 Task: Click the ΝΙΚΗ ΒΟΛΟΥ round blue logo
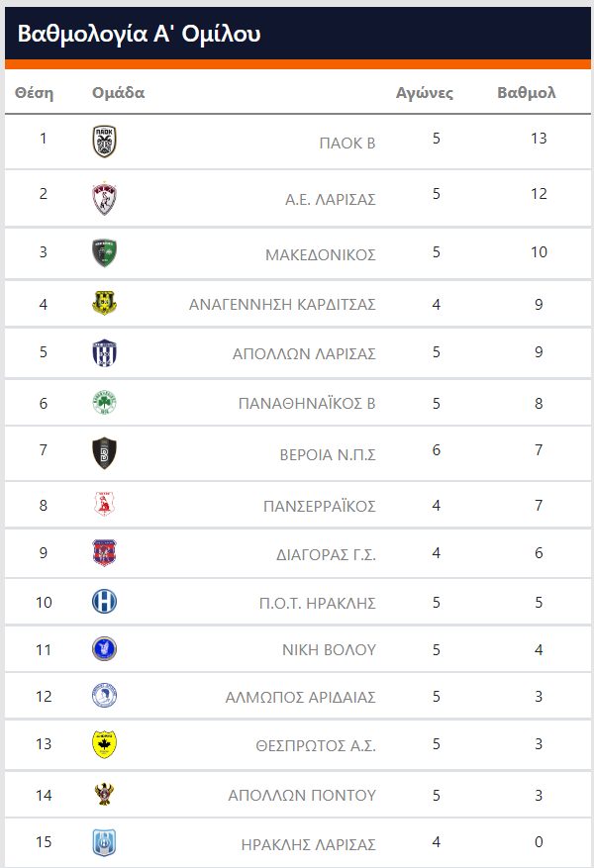pos(104,649)
